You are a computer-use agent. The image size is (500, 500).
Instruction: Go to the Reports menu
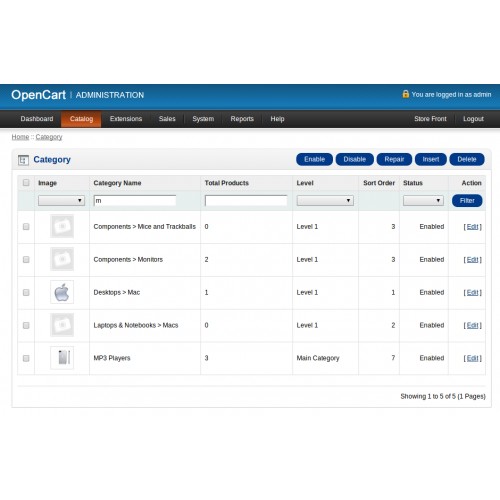[242, 119]
